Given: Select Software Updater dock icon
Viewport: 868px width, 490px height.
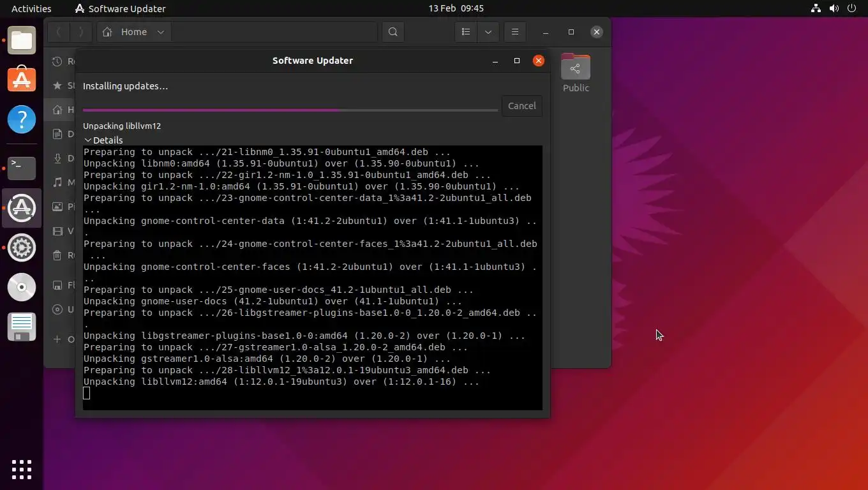Looking at the screenshot, I should pos(22,208).
